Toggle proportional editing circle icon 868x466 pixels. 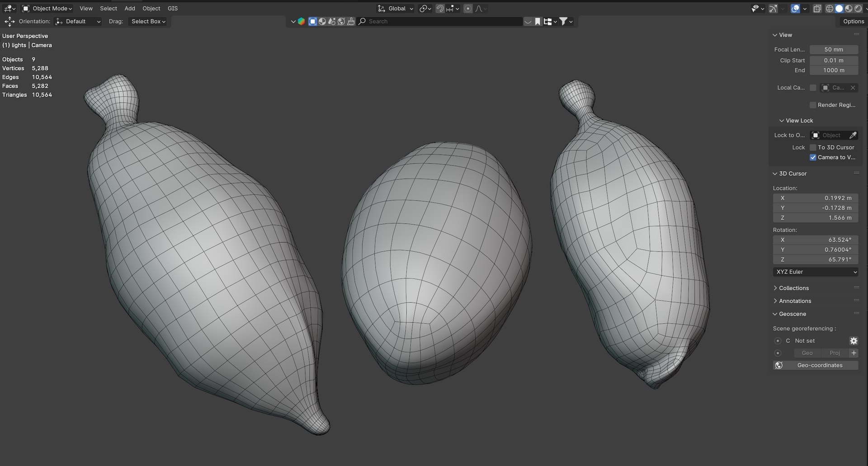click(468, 9)
